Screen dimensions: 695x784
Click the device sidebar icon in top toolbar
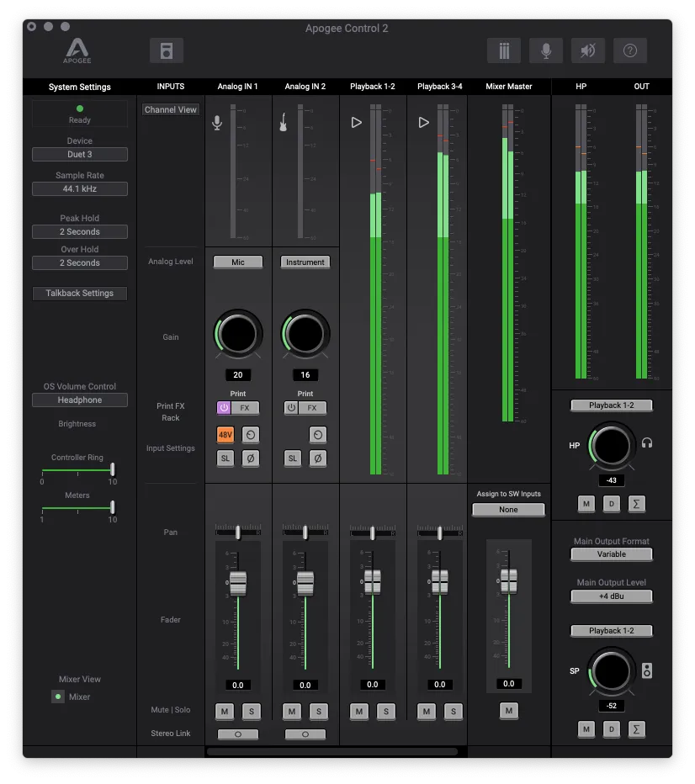(167, 50)
